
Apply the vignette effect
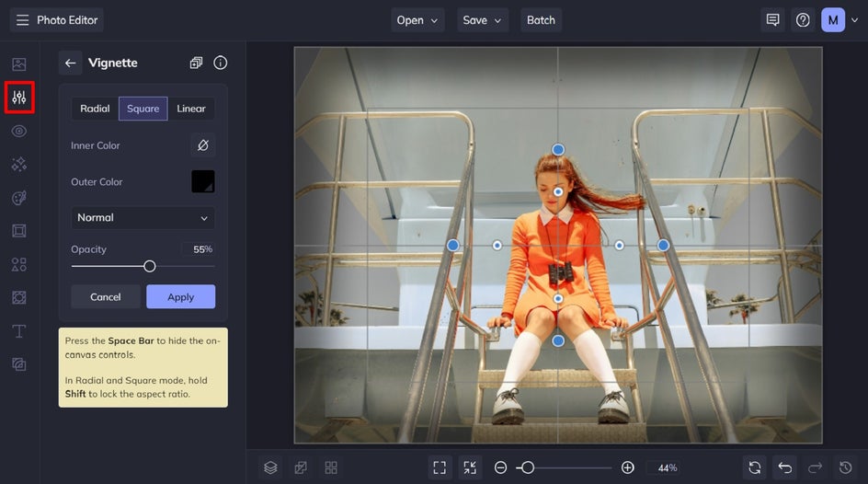[180, 297]
